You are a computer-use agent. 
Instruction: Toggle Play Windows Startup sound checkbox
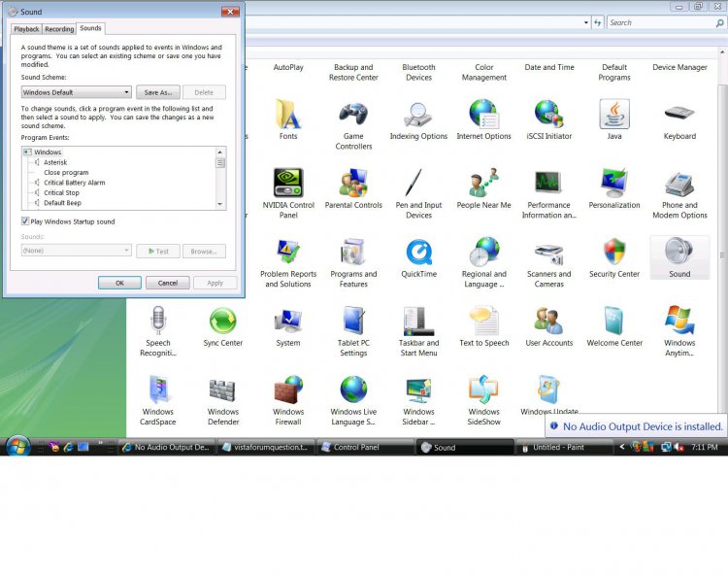point(25,221)
